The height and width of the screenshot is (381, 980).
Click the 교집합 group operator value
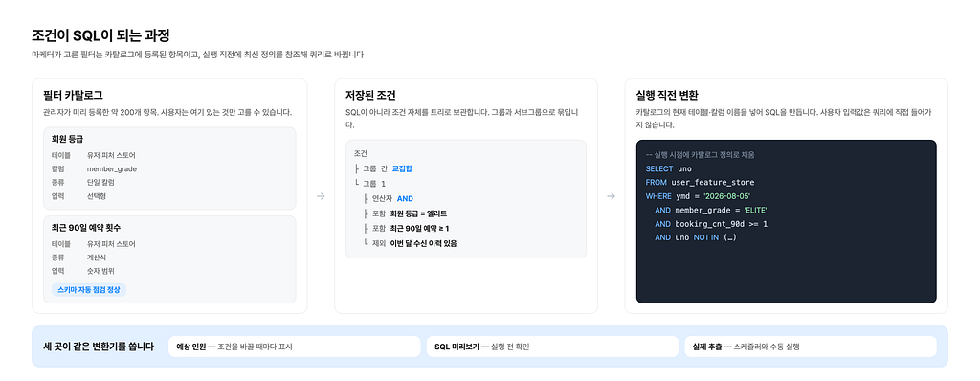coord(402,168)
